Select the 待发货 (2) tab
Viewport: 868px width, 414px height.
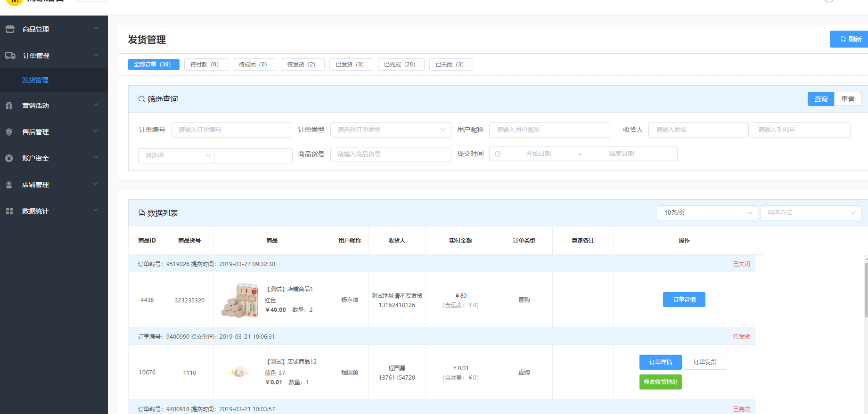click(x=303, y=65)
